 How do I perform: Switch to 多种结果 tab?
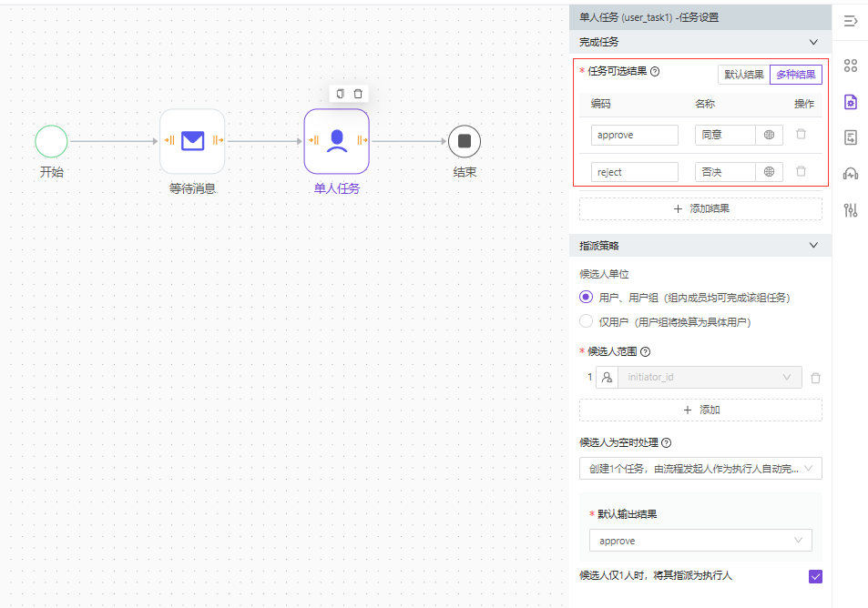tap(795, 75)
